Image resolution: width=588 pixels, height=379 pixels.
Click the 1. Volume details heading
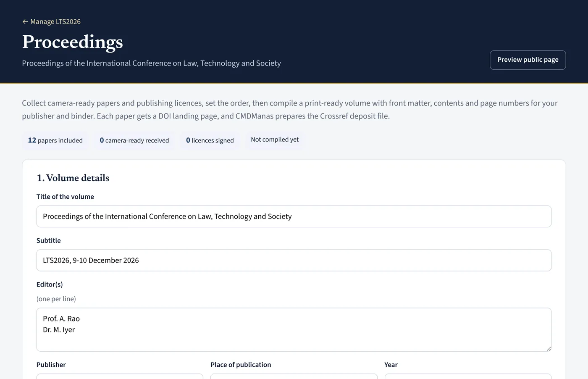click(x=73, y=178)
